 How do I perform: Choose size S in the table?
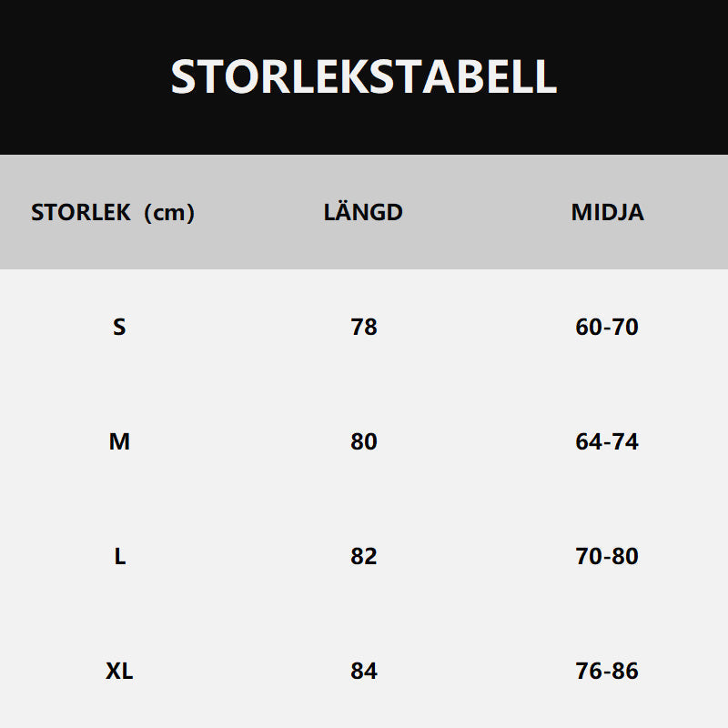119,327
